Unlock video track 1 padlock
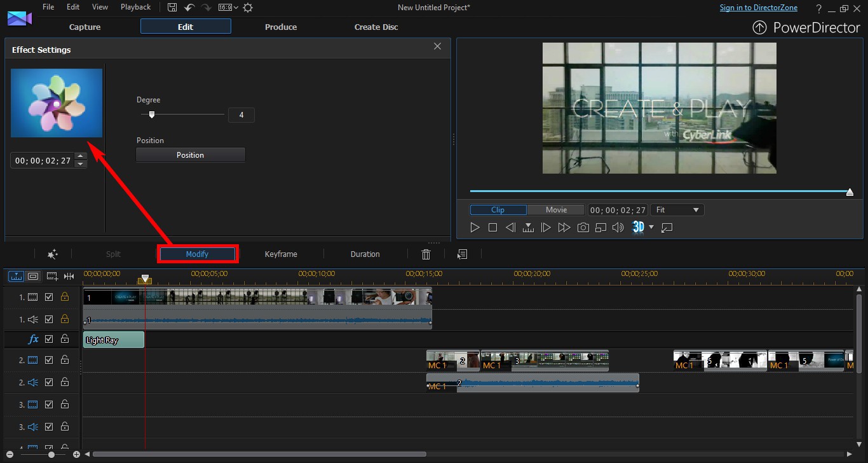 coord(64,296)
